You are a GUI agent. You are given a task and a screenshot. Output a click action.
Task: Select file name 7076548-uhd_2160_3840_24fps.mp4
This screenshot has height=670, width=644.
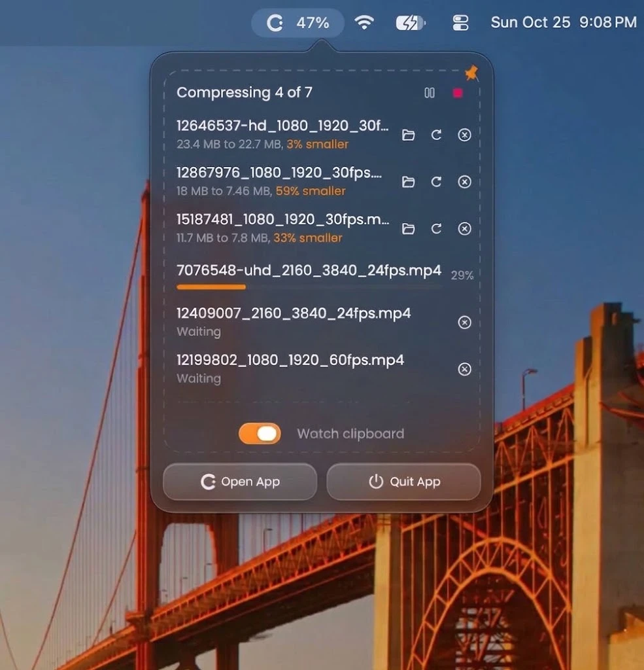point(309,270)
